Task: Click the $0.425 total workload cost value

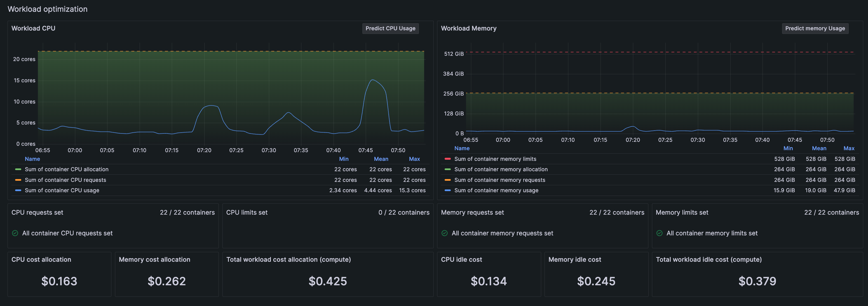Action: pyautogui.click(x=327, y=281)
